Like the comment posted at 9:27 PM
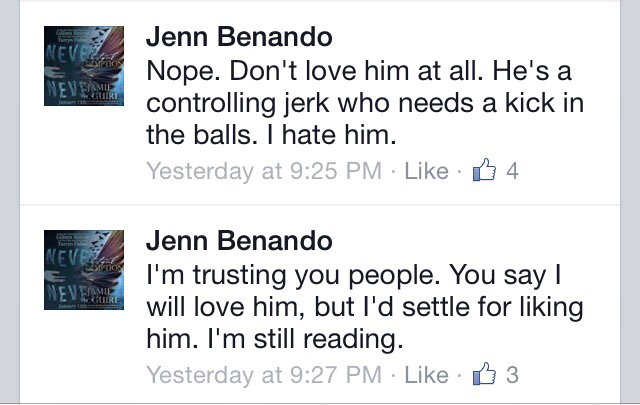Screen dimensions: 640x405 (426, 375)
